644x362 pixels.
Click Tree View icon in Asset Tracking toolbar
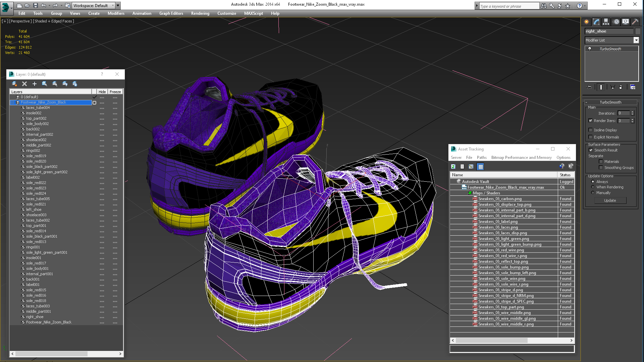[x=471, y=167]
